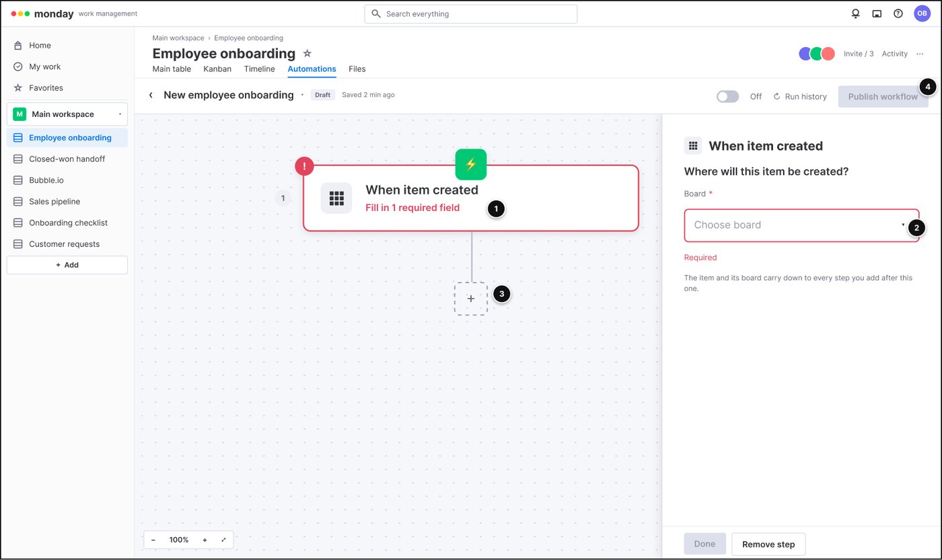Image resolution: width=942 pixels, height=560 pixels.
Task: Expand the Main workspace selector
Action: [67, 114]
